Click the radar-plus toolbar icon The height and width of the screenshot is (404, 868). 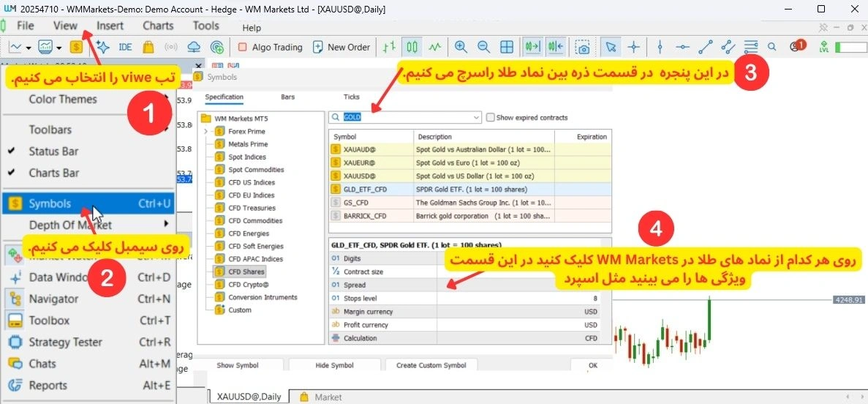point(218,47)
